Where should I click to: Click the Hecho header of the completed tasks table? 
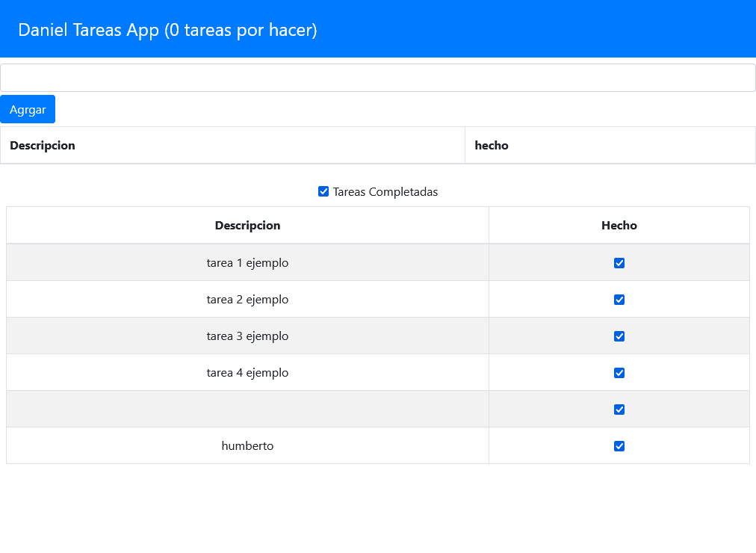[x=619, y=225]
